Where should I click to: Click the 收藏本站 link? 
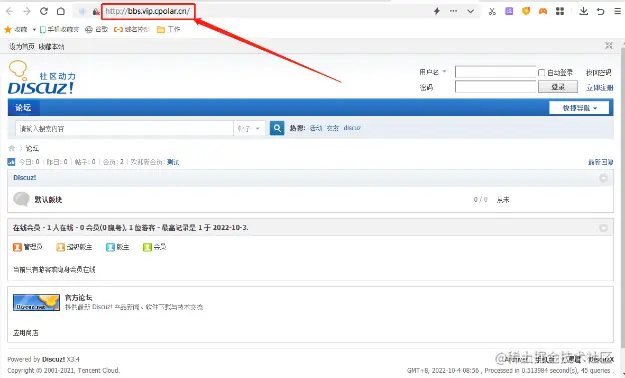pyautogui.click(x=51, y=47)
